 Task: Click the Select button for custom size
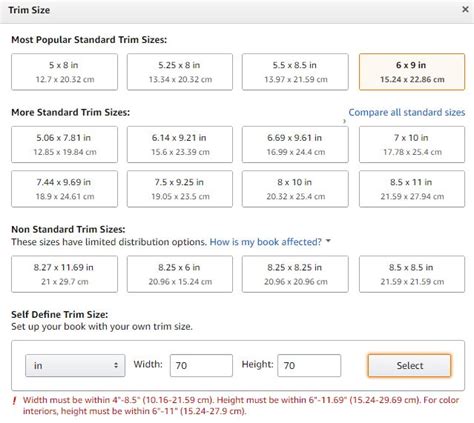point(409,365)
